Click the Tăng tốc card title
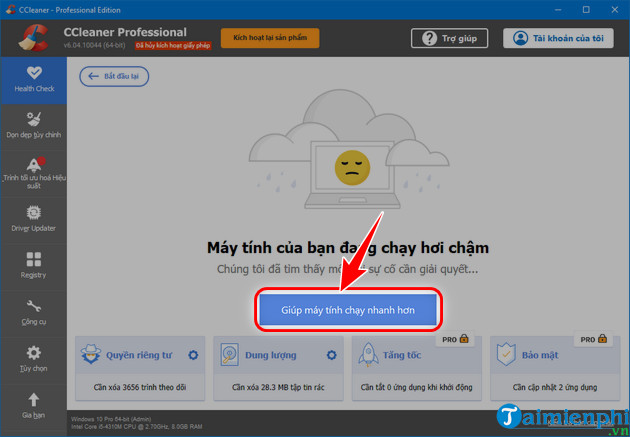This screenshot has width=630, height=437. 402,355
